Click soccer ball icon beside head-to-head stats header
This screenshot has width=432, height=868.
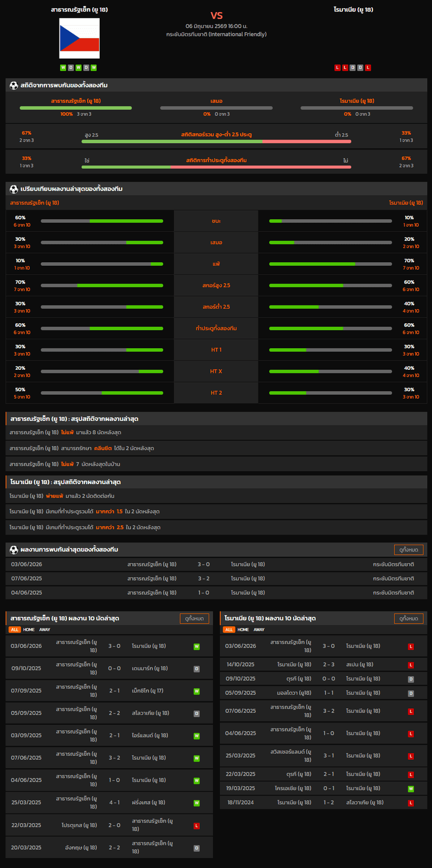click(x=14, y=85)
